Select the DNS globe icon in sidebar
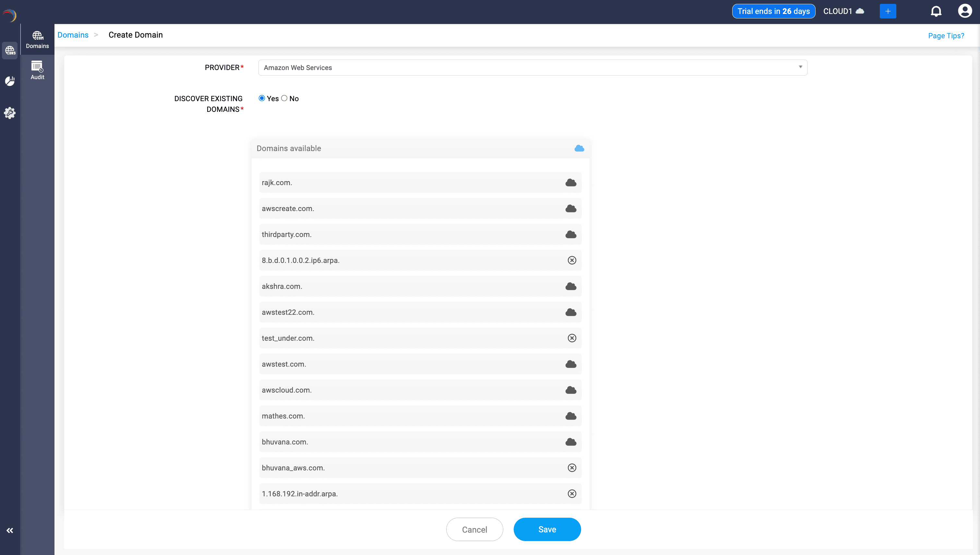The image size is (980, 555). click(10, 51)
